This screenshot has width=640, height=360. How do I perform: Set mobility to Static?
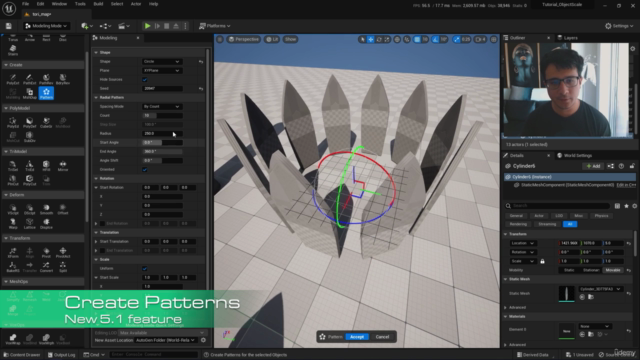[569, 270]
